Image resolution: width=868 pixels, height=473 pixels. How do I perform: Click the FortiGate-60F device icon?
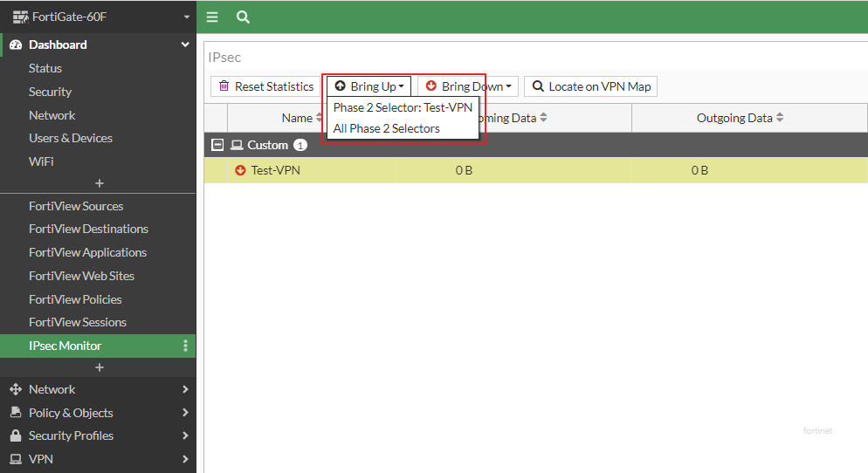20,17
